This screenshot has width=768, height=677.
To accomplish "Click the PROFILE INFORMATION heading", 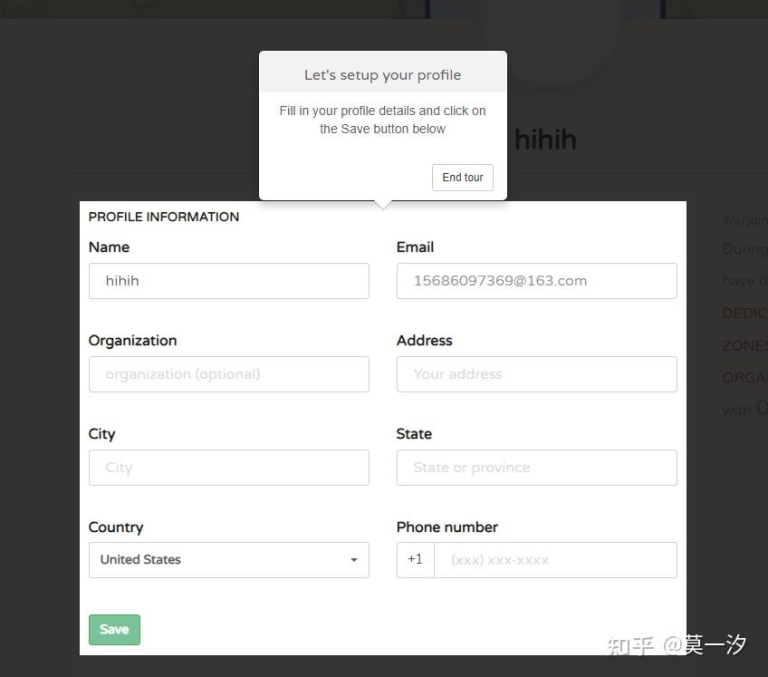I will click(164, 217).
